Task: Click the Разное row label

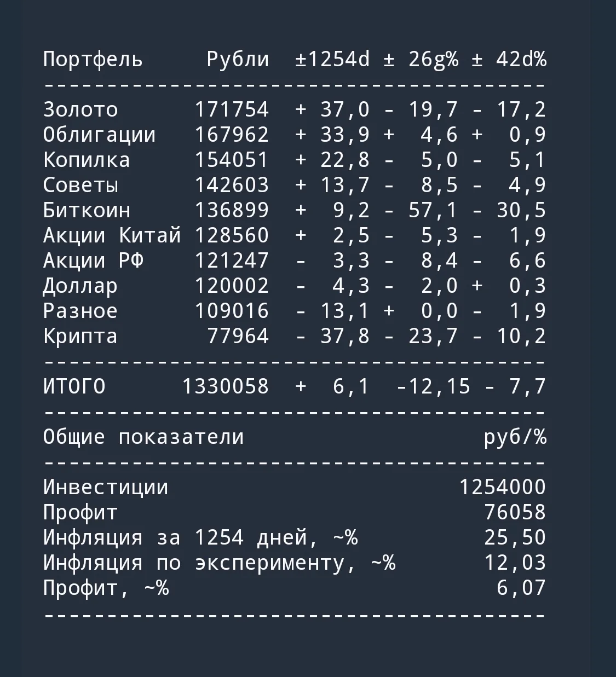Action: 80,311
